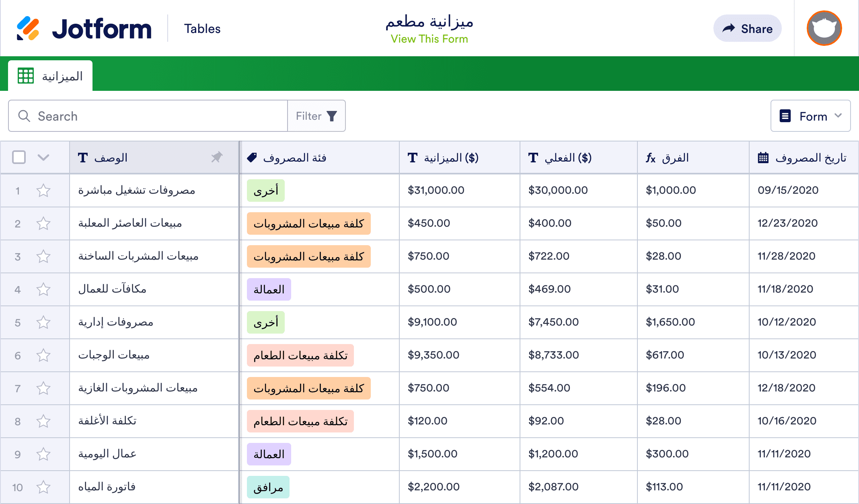The height and width of the screenshot is (504, 859).
Task: Click the Jotform logo icon
Action: pos(28,29)
